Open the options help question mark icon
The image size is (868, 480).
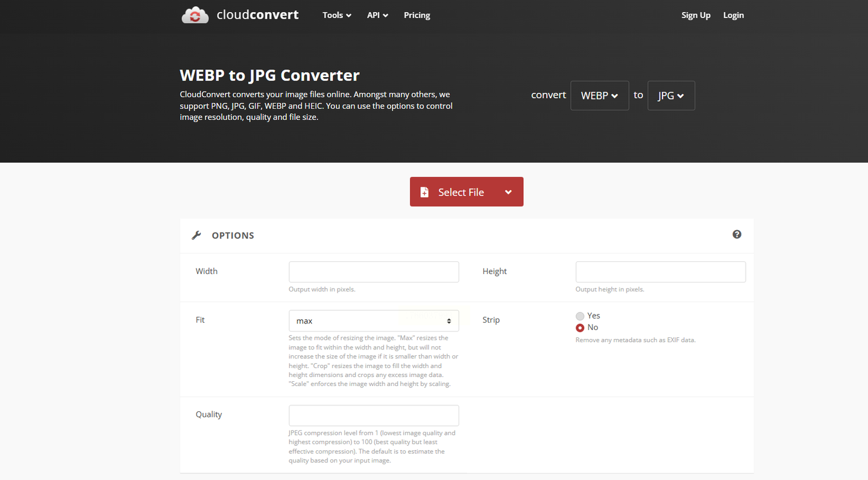pyautogui.click(x=737, y=234)
